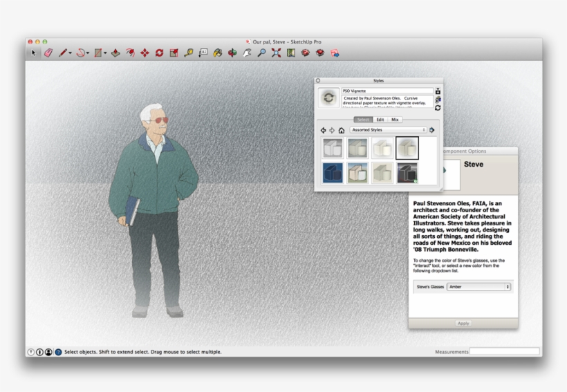Click the Zoom Extents tool
This screenshot has height=392, width=567.
coord(277,53)
